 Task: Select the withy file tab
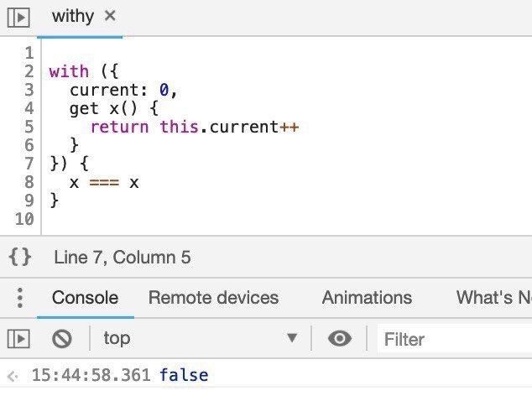pyautogui.click(x=72, y=16)
